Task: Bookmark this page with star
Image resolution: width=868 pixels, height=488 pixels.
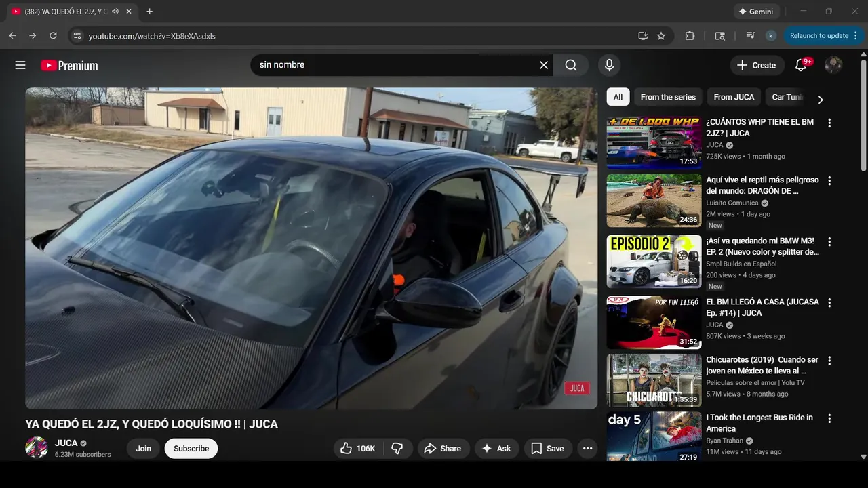Action: click(x=661, y=36)
